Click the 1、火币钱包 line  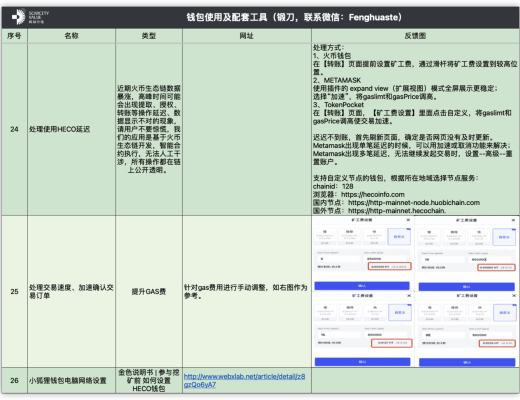pos(332,56)
